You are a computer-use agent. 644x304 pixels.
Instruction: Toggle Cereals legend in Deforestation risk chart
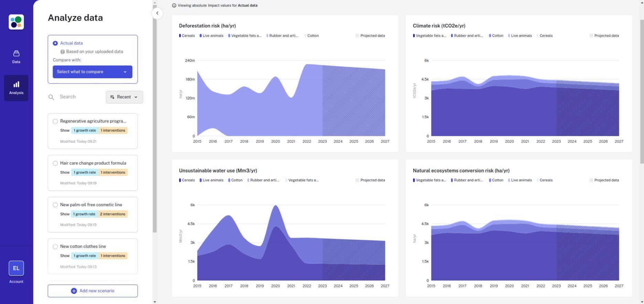[x=187, y=36]
